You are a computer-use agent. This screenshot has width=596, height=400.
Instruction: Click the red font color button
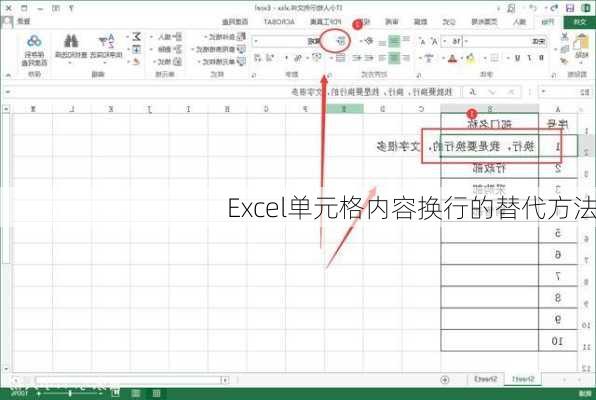pyautogui.click(x=451, y=58)
